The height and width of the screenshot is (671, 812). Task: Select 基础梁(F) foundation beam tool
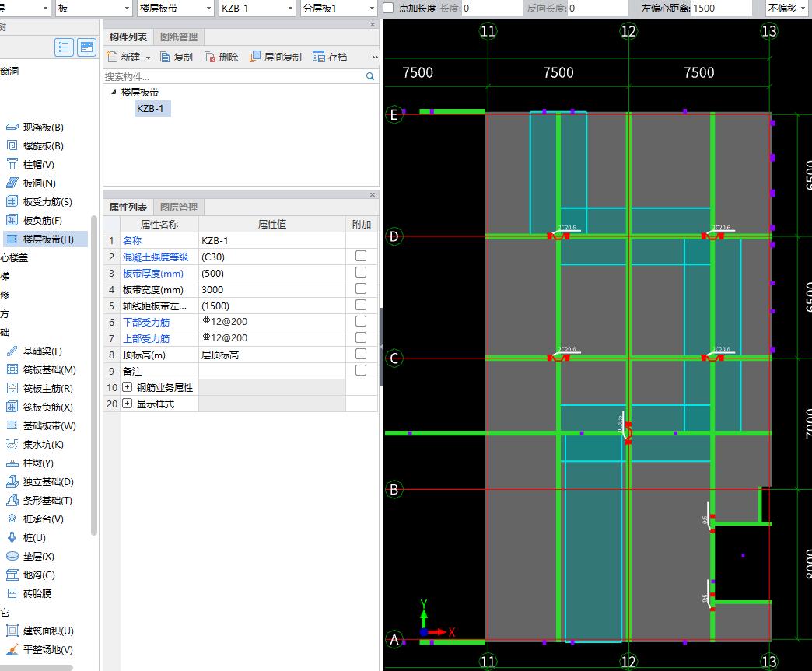(34, 351)
